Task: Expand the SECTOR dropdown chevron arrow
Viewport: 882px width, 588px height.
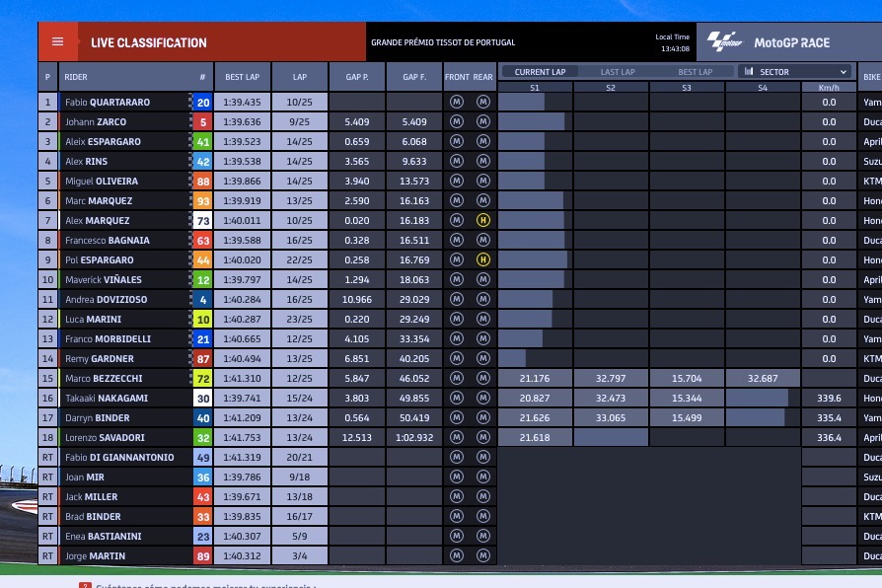Action: pos(844,72)
